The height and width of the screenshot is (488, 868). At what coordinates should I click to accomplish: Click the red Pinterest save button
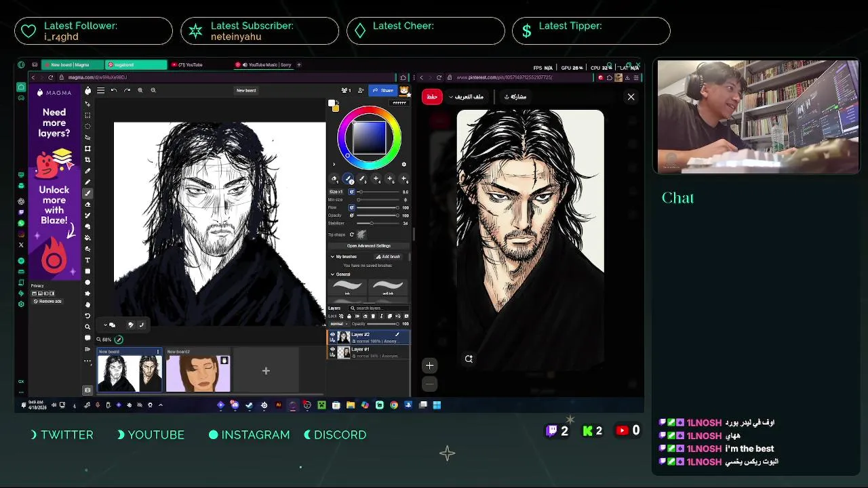point(432,96)
